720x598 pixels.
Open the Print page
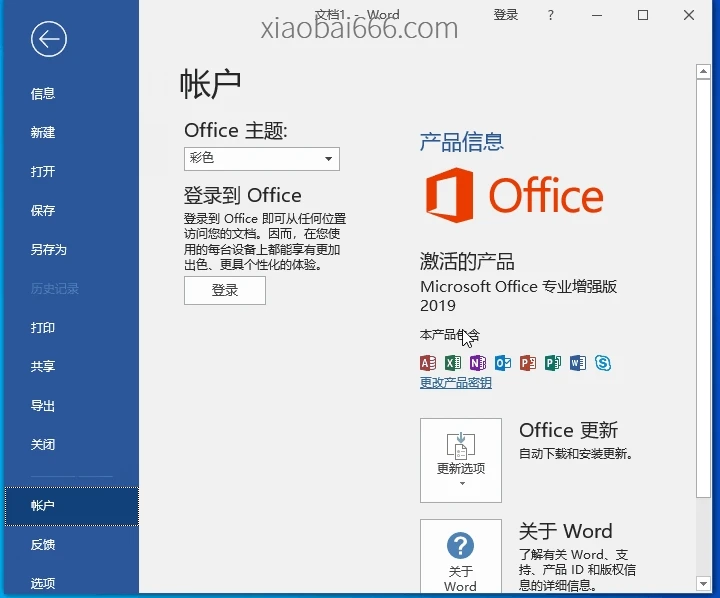[71, 328]
